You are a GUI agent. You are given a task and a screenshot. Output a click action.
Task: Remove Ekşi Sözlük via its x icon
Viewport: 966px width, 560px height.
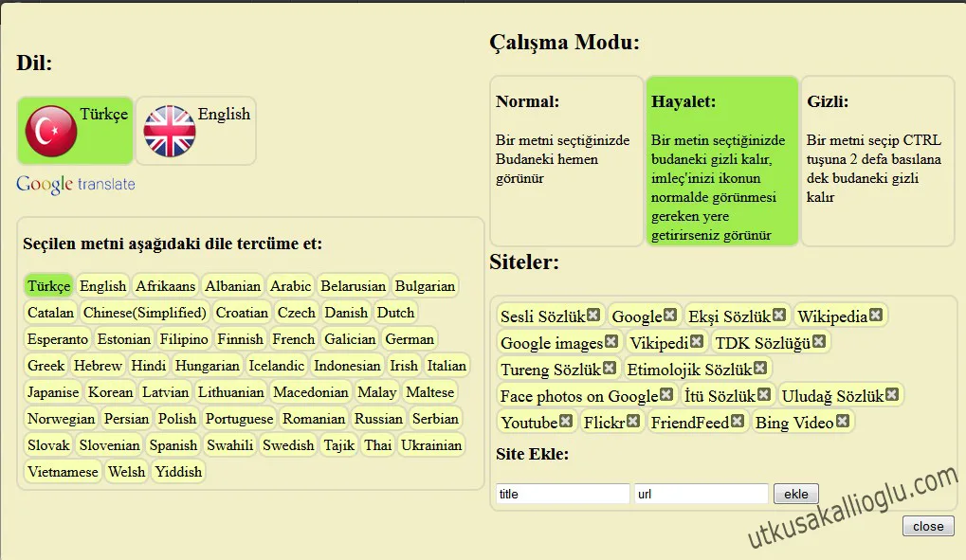tap(779, 316)
